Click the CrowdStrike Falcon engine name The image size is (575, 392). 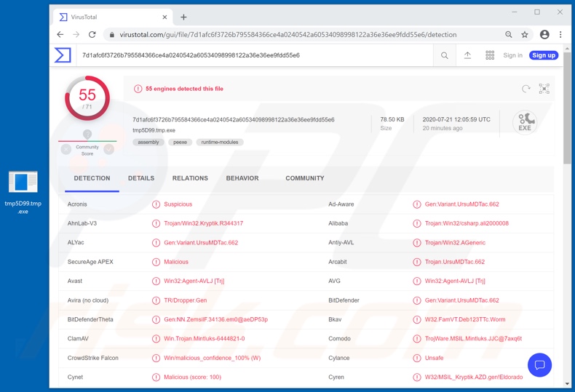[92, 358]
